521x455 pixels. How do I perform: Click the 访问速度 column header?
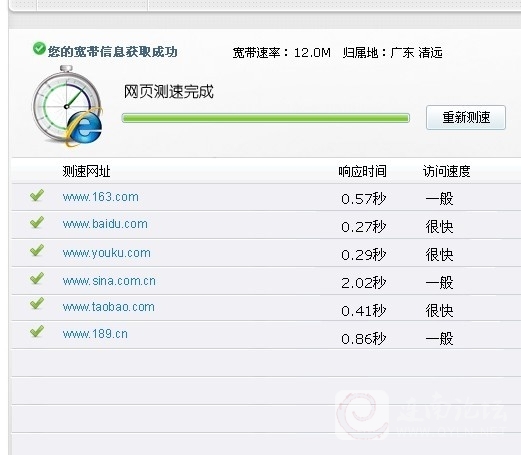pyautogui.click(x=447, y=171)
